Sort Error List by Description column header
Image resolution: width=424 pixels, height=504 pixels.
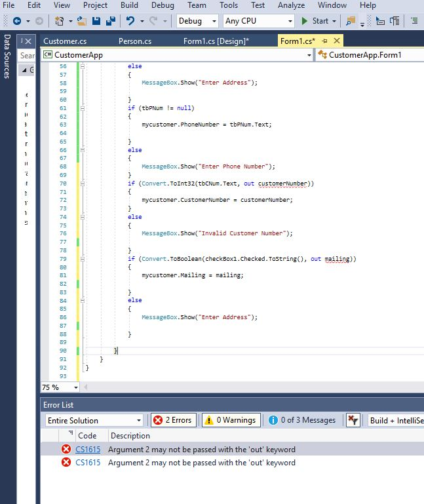pyautogui.click(x=130, y=436)
